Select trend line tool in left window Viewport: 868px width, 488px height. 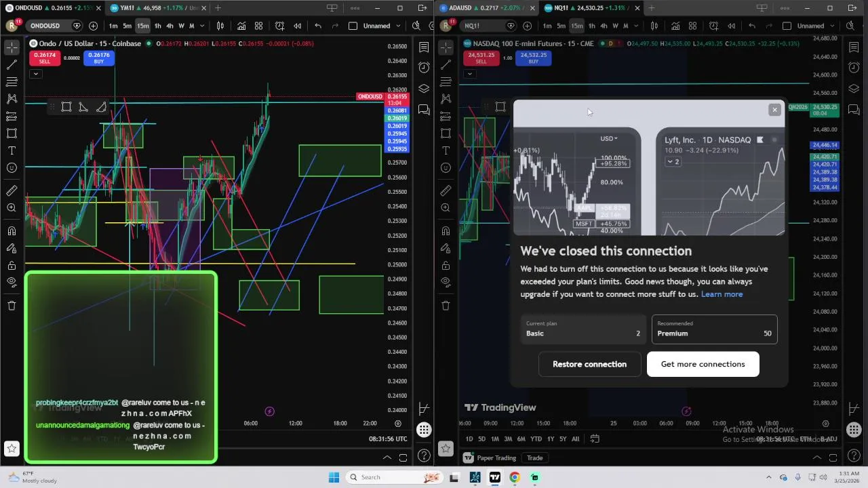pyautogui.click(x=12, y=64)
